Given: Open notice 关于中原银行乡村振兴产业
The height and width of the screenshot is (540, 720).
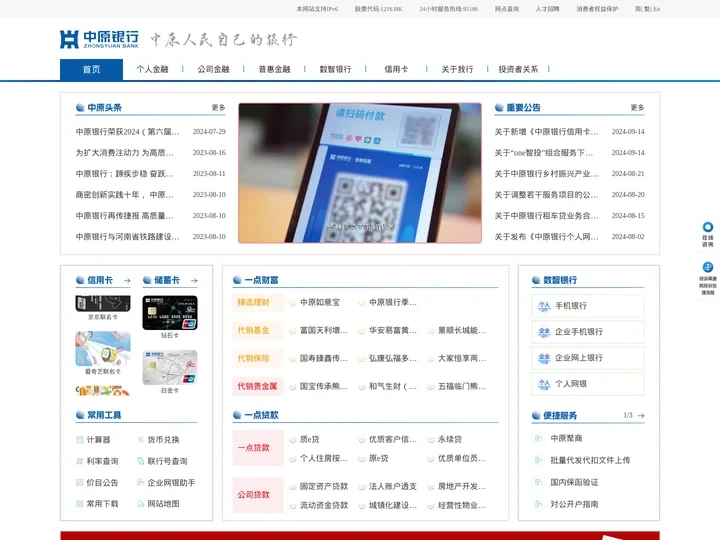Looking at the screenshot, I should pyautogui.click(x=546, y=174).
